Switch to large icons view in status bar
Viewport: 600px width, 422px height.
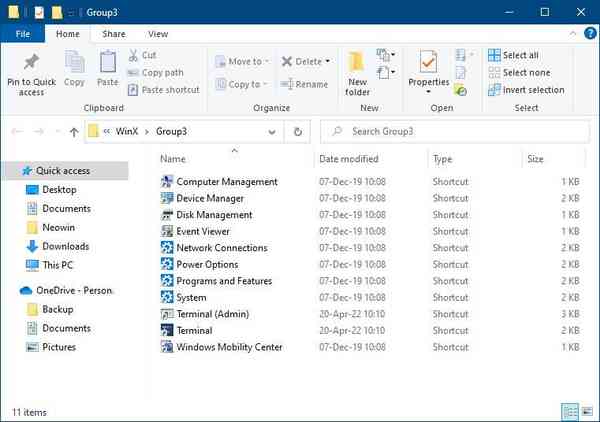586,411
